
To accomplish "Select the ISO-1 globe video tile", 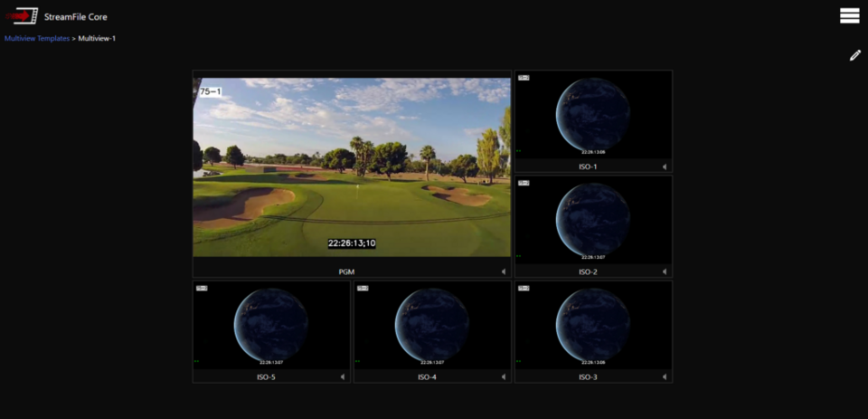I will [593, 115].
